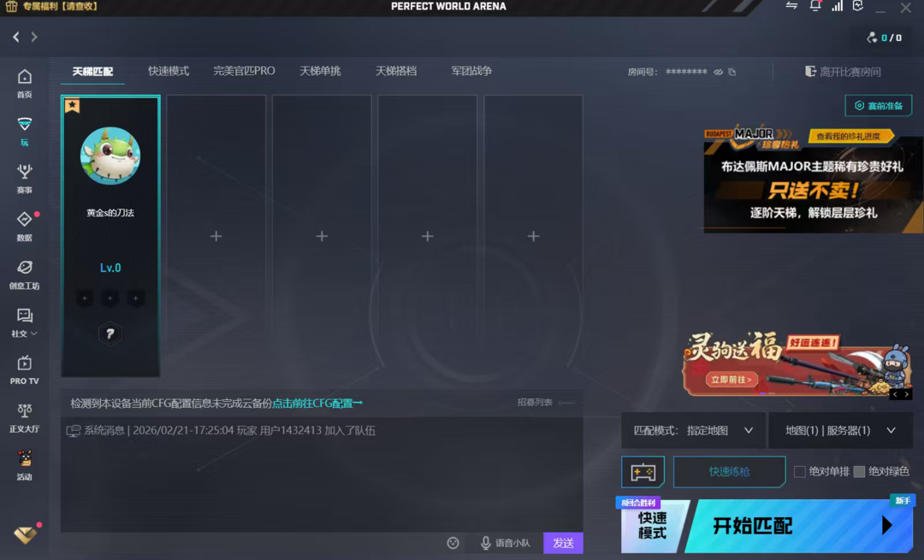Screen dimensions: 924x560
Task: Open the 活动 events icon in sidebar
Action: click(24, 465)
